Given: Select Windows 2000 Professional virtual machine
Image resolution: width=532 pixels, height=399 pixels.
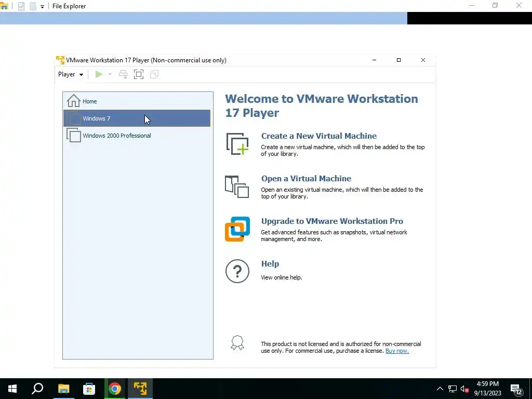Looking at the screenshot, I should 137,136.
